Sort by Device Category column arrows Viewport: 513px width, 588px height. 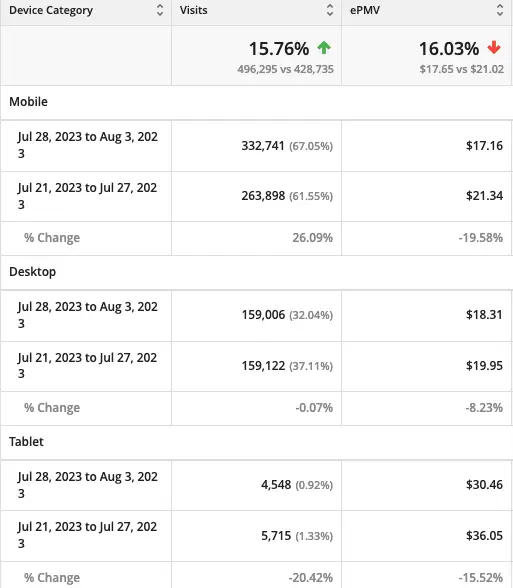coord(160,10)
